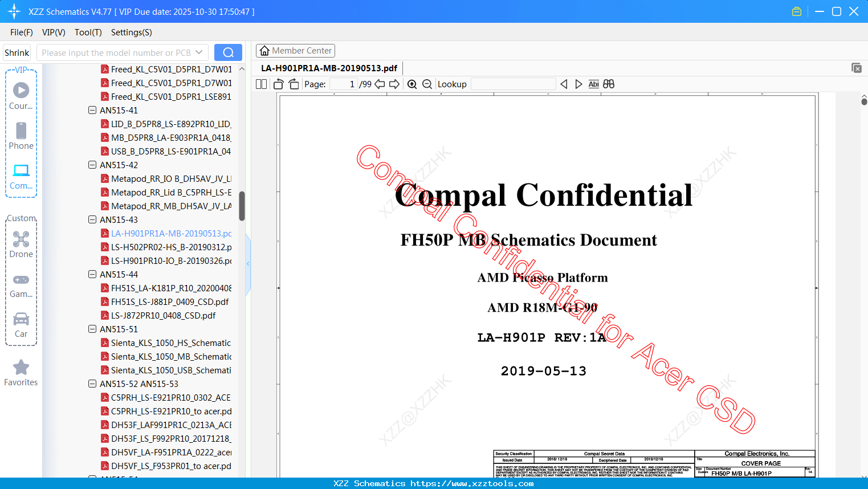Open LS-J872PR10_0408_CSD.pdf file
The image size is (868, 489).
(164, 315)
